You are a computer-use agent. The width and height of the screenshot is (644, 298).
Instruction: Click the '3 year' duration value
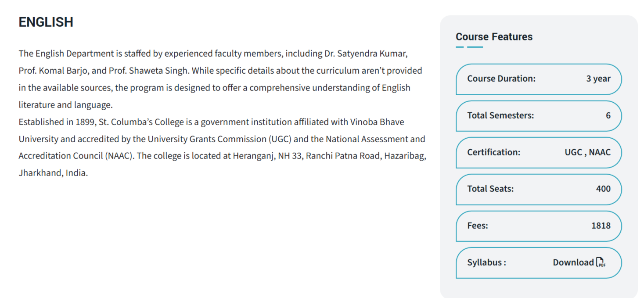(x=598, y=79)
